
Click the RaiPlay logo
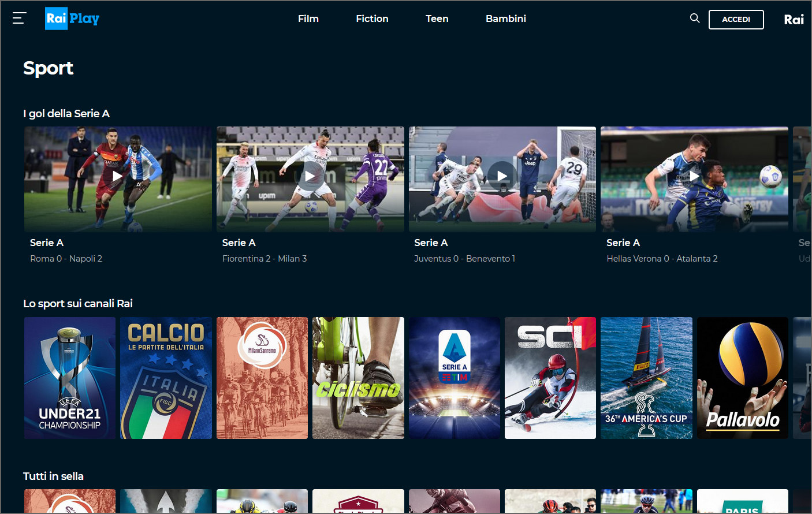[x=72, y=18]
